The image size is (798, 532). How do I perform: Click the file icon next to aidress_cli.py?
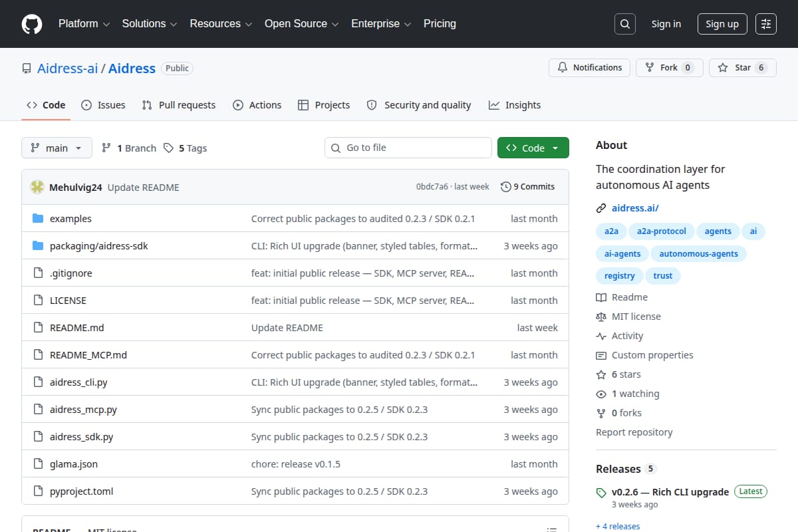[38, 382]
